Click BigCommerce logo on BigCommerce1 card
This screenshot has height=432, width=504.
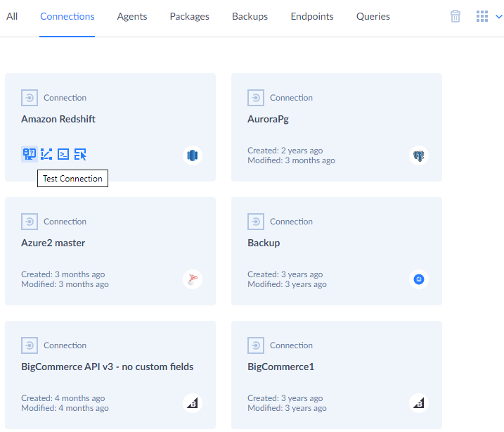[x=419, y=403]
